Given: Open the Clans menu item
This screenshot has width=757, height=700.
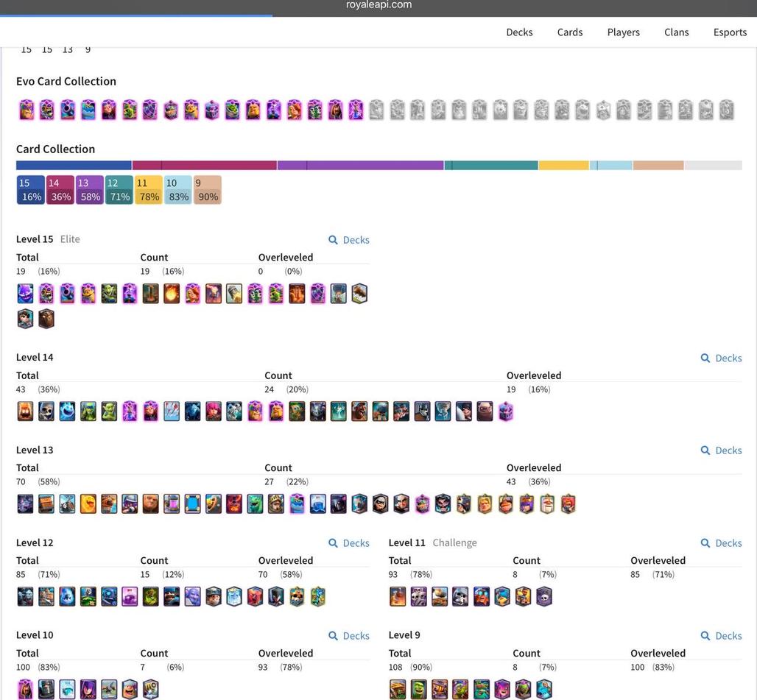Looking at the screenshot, I should [677, 32].
